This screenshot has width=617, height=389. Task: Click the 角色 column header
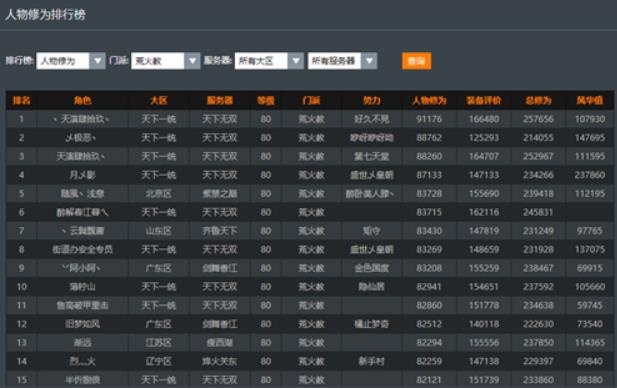pos(83,101)
